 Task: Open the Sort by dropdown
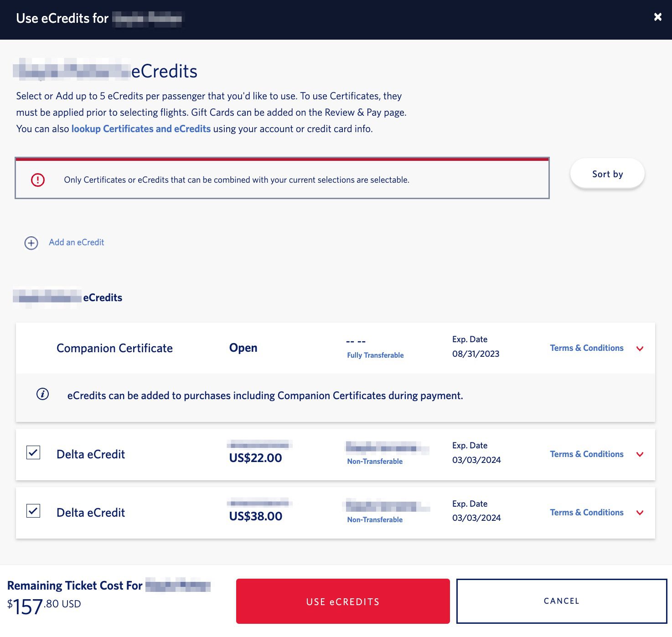[607, 174]
